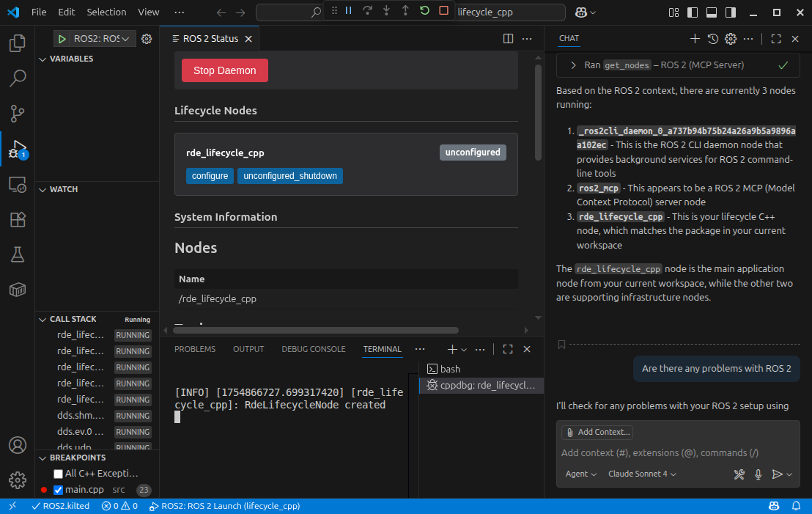The height and width of the screenshot is (514, 812).
Task: Select the bash terminal
Action: (x=481, y=369)
